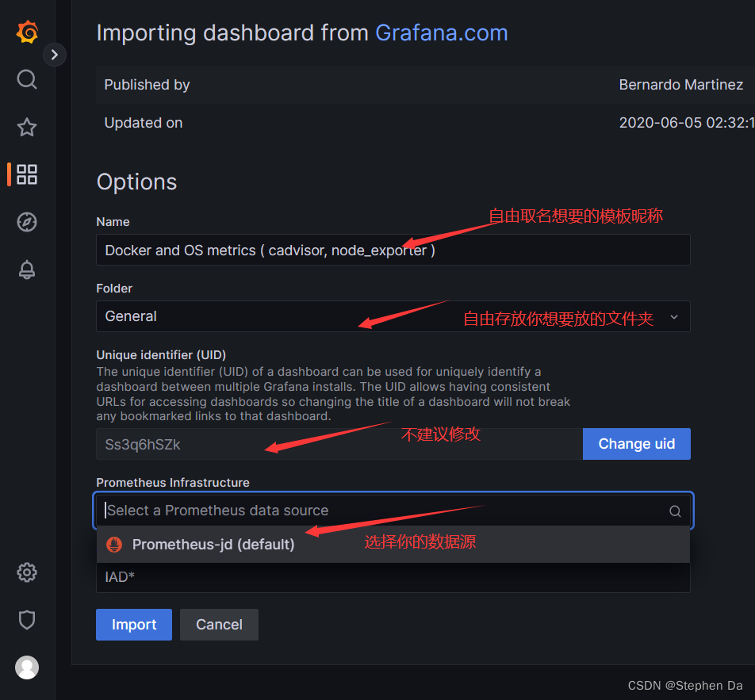
Task: Open the Dashboards four-squares icon
Action: point(27,174)
